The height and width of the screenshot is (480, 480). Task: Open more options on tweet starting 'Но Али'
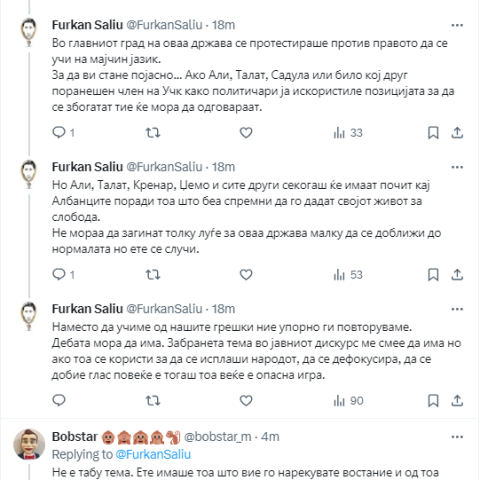coord(457,167)
